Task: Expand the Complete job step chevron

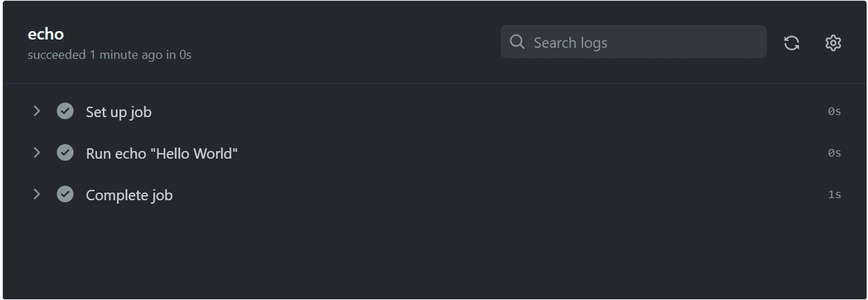Action: [x=36, y=194]
